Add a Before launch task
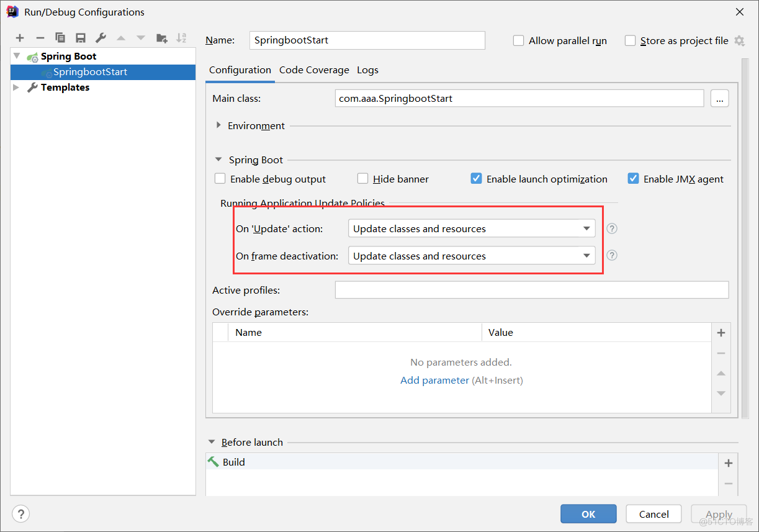 (729, 462)
